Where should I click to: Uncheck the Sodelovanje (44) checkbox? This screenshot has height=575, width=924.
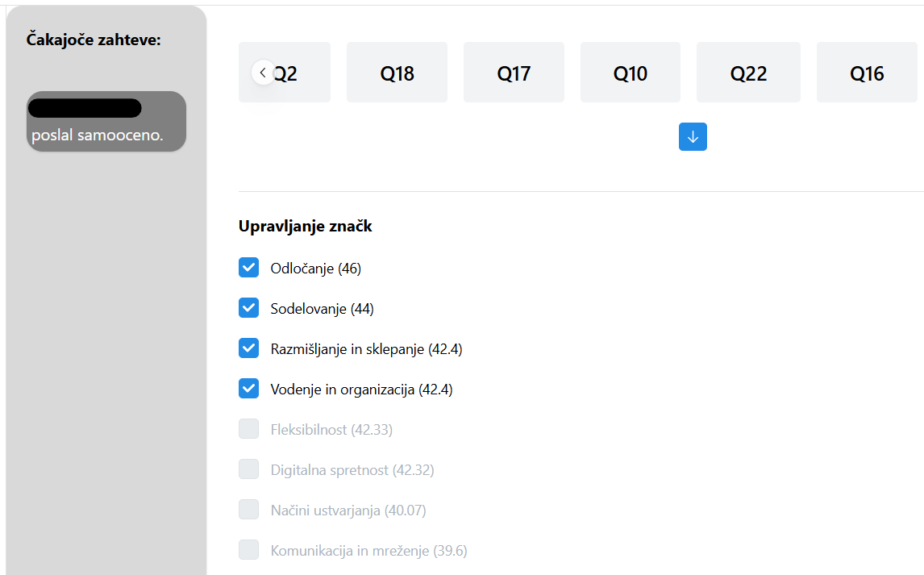tap(248, 307)
